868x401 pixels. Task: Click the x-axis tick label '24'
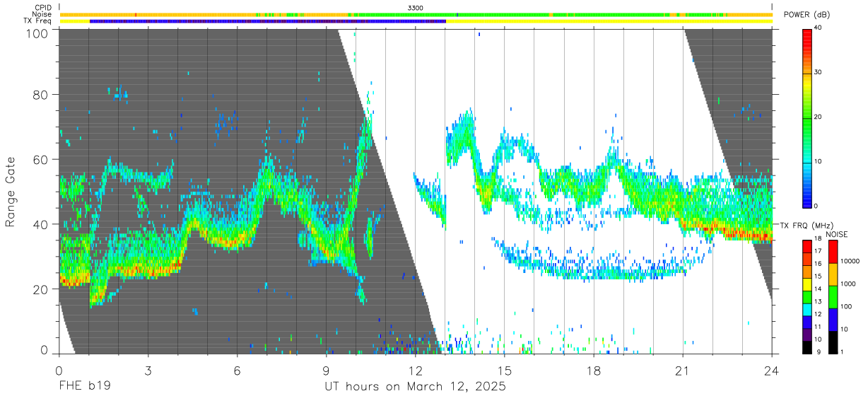pos(772,371)
